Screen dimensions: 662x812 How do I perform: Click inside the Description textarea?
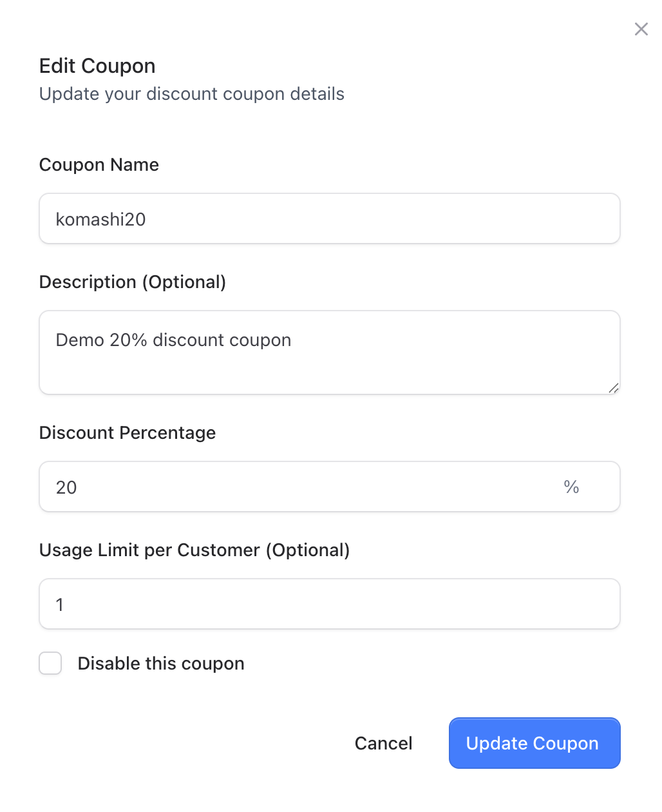pos(329,353)
